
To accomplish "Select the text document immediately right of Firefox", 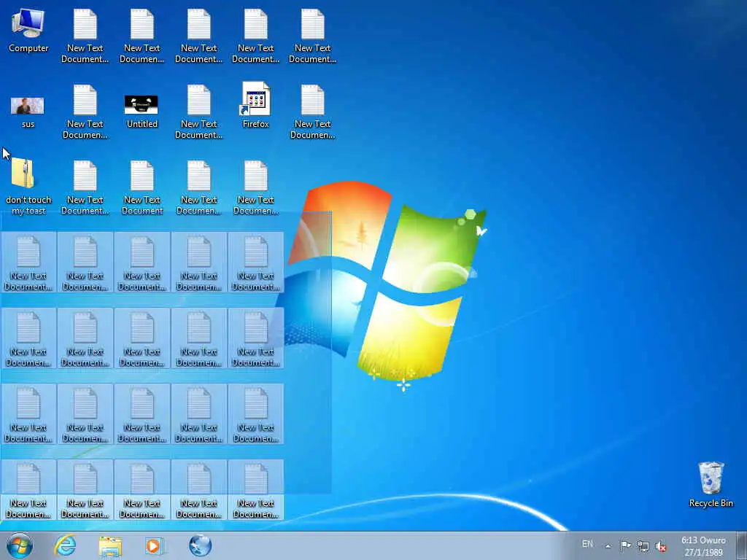I will coord(312,112).
